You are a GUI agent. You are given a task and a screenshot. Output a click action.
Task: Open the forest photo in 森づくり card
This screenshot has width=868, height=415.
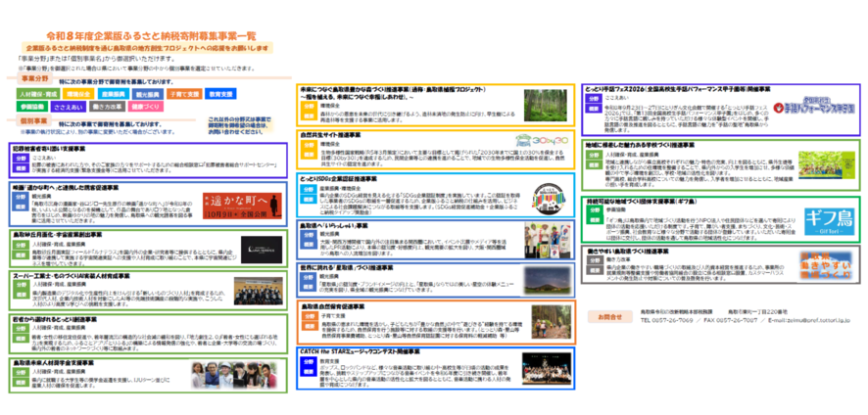[546, 105]
